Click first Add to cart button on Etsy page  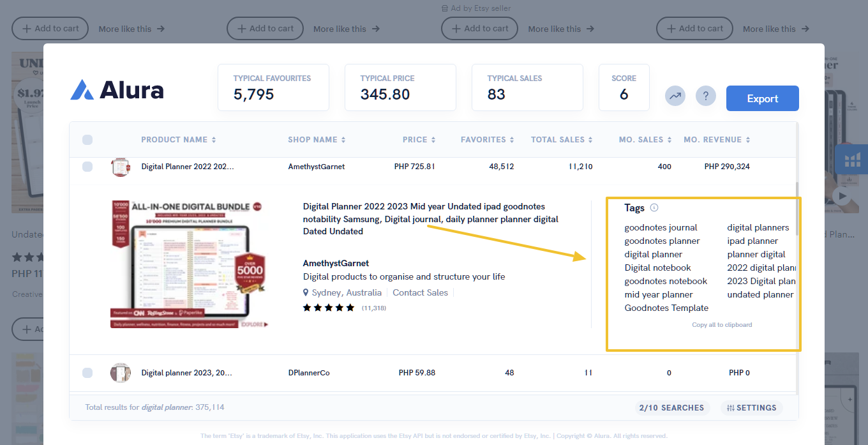50,29
